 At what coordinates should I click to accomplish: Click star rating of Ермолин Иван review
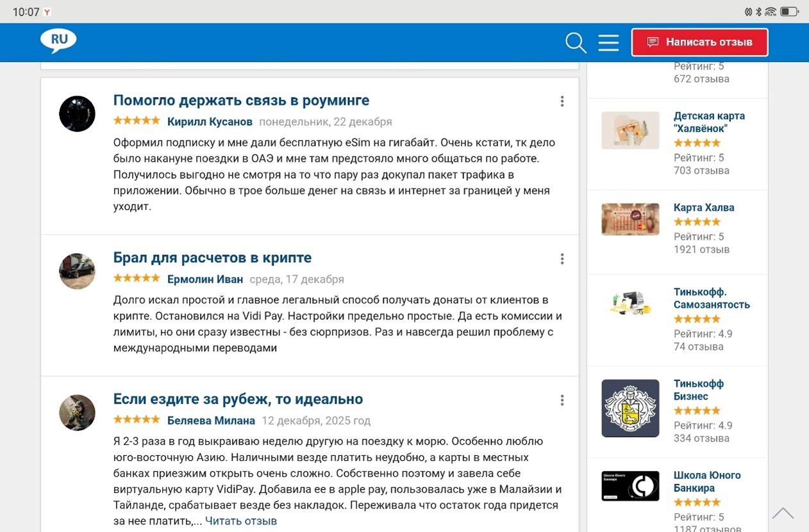(137, 278)
